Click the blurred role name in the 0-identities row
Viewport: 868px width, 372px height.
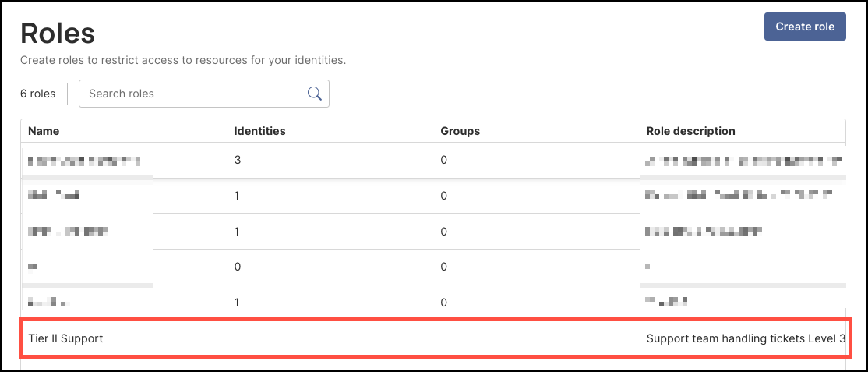pyautogui.click(x=33, y=267)
